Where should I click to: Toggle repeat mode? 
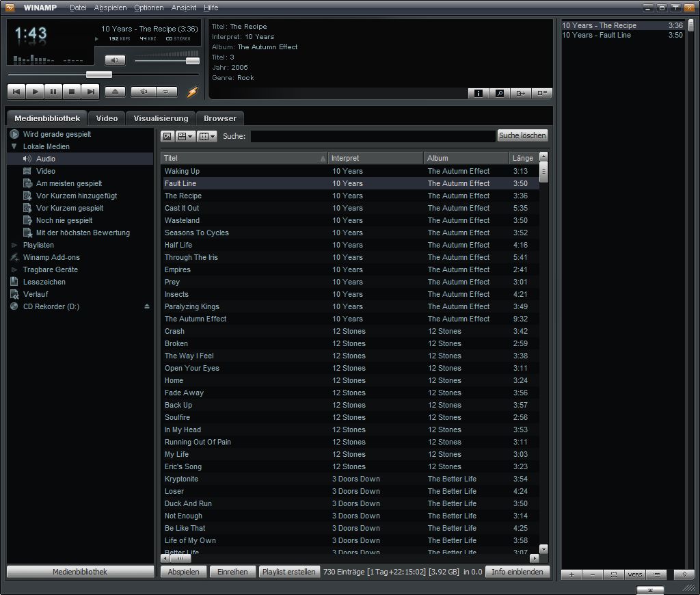[166, 92]
